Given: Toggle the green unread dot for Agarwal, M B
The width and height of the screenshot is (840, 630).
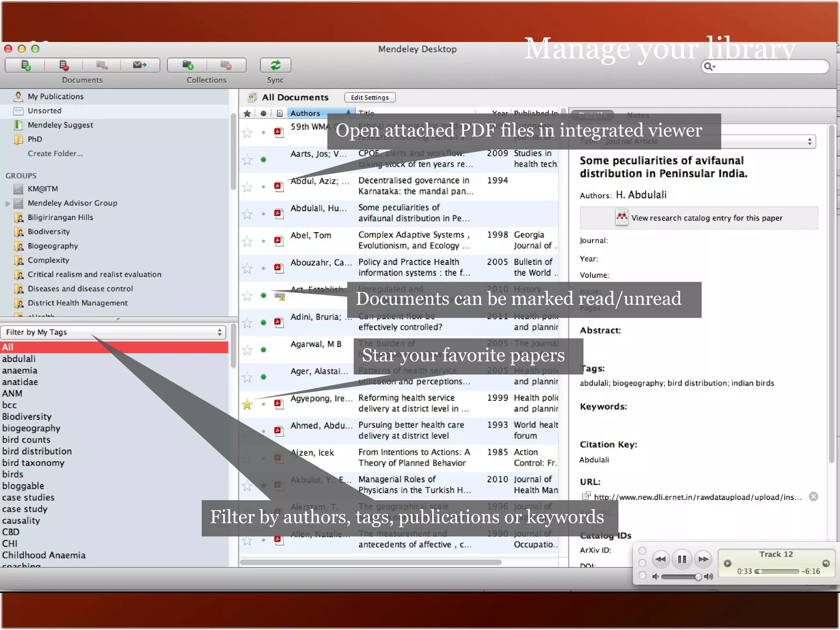Looking at the screenshot, I should coord(263,350).
